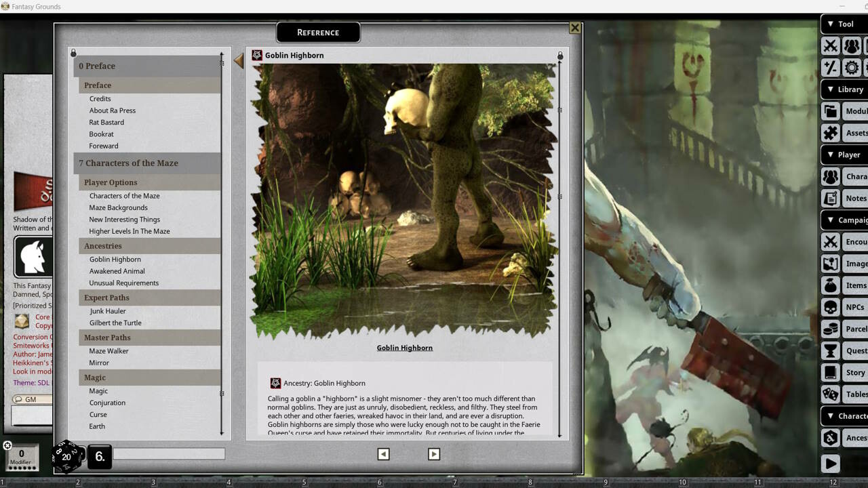Click the d6 die button
The height and width of the screenshot is (488, 868).
tap(100, 457)
